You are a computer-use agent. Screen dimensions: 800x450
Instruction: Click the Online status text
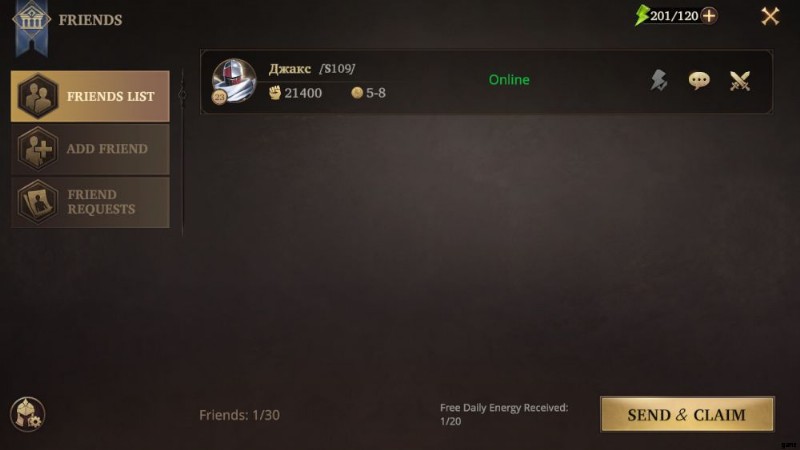(509, 80)
